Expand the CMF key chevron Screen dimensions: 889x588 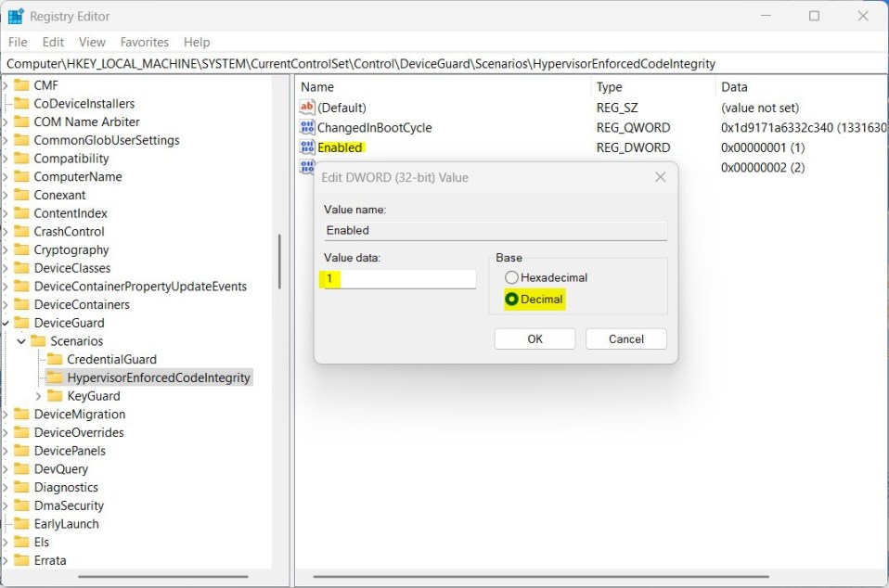pos(5,85)
